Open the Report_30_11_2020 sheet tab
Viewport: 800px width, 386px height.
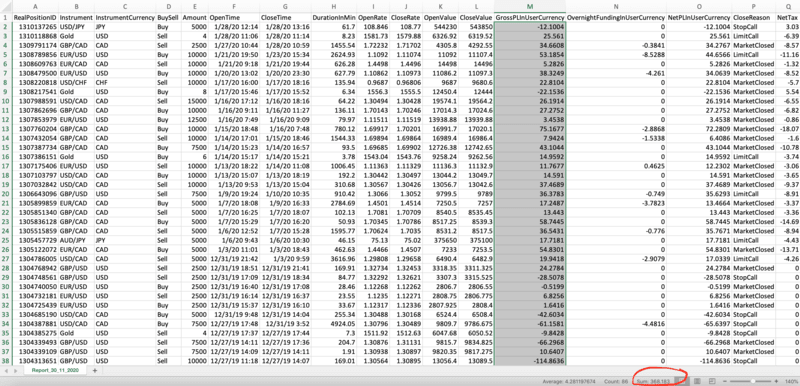coord(54,371)
